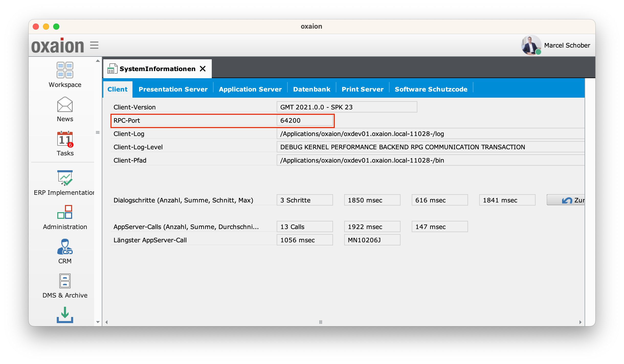Click the 'MN10206J' value
This screenshot has height=364, width=624.
click(x=372, y=240)
